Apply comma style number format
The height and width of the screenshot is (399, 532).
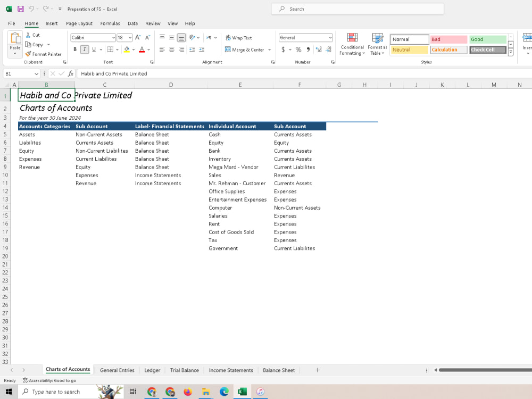tap(308, 49)
